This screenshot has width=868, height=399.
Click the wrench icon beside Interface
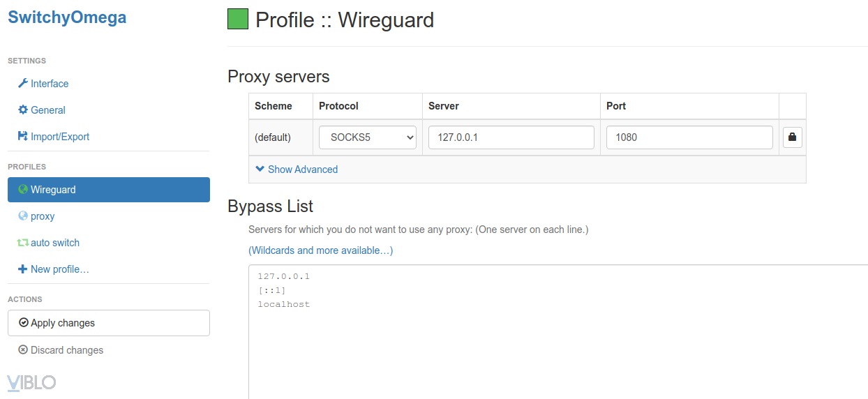tap(23, 84)
